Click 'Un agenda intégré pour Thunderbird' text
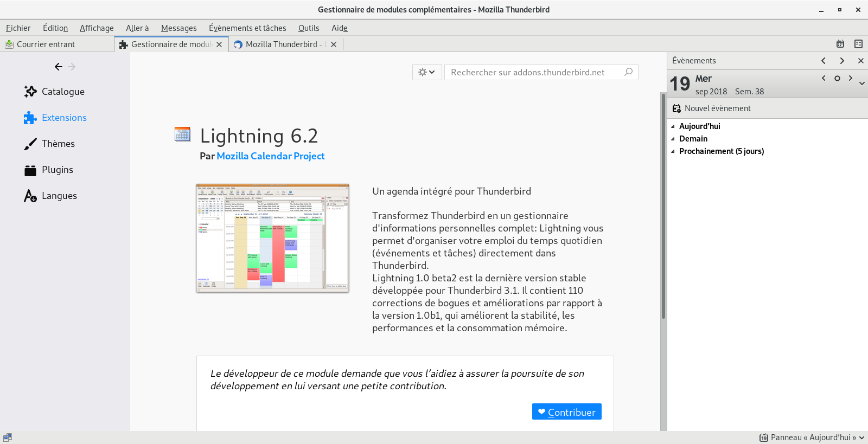Screen dimensions: 868x444 click(x=451, y=191)
